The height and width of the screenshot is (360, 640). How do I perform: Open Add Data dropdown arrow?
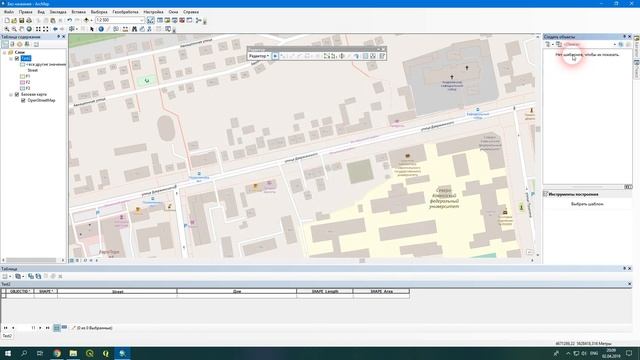pyautogui.click(x=91, y=20)
